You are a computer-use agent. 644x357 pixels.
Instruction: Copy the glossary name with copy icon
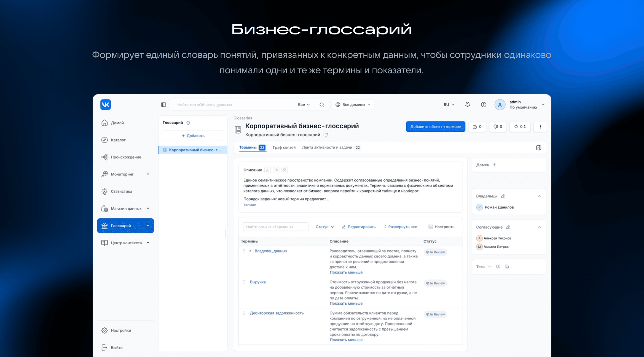tap(326, 135)
